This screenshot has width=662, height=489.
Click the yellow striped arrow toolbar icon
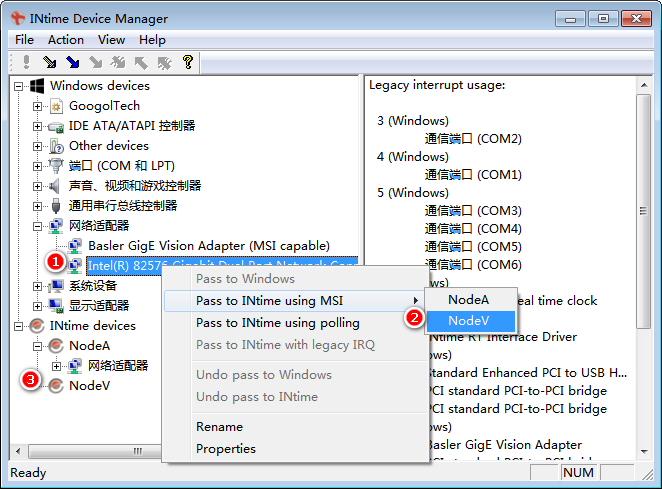point(50,62)
